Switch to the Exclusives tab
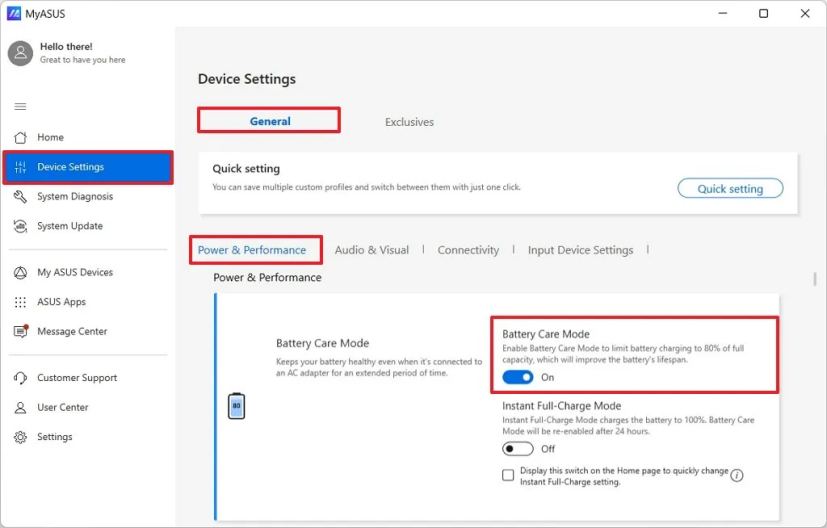Viewport: 827px width, 528px height. coord(409,122)
